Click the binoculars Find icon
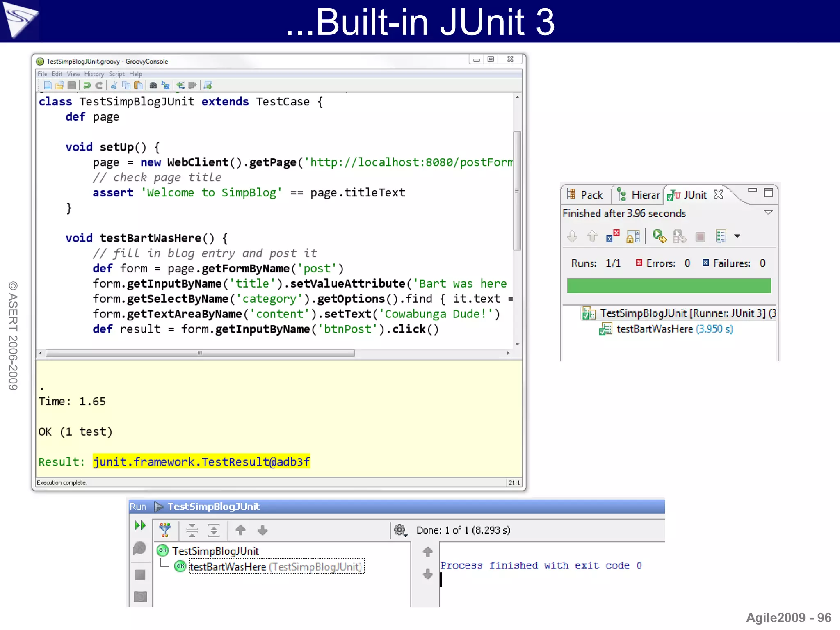This screenshot has height=630, width=840. tap(153, 85)
